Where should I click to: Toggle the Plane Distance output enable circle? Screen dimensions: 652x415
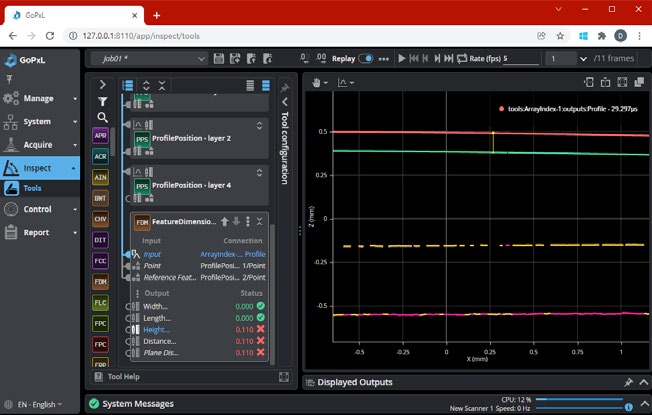[128, 353]
